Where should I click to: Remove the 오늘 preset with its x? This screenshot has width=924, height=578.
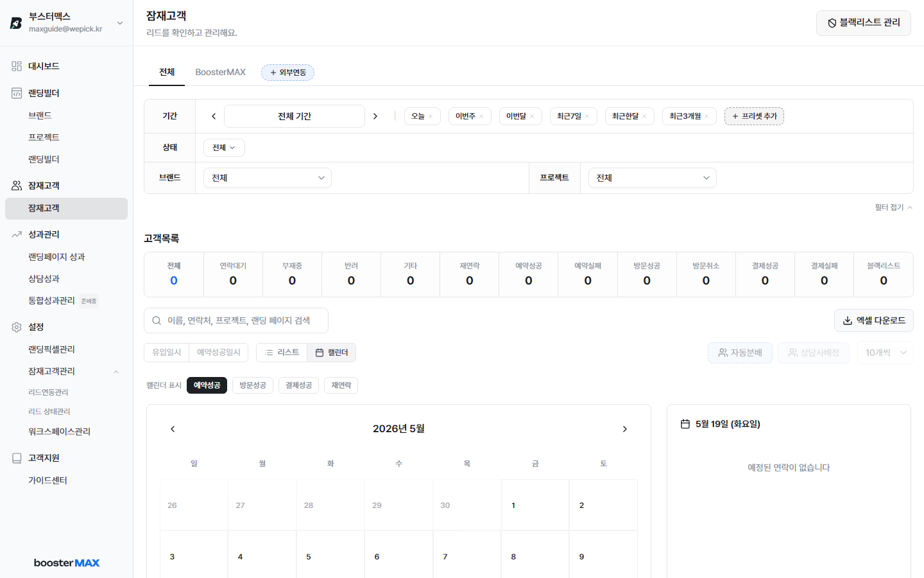[x=431, y=116]
